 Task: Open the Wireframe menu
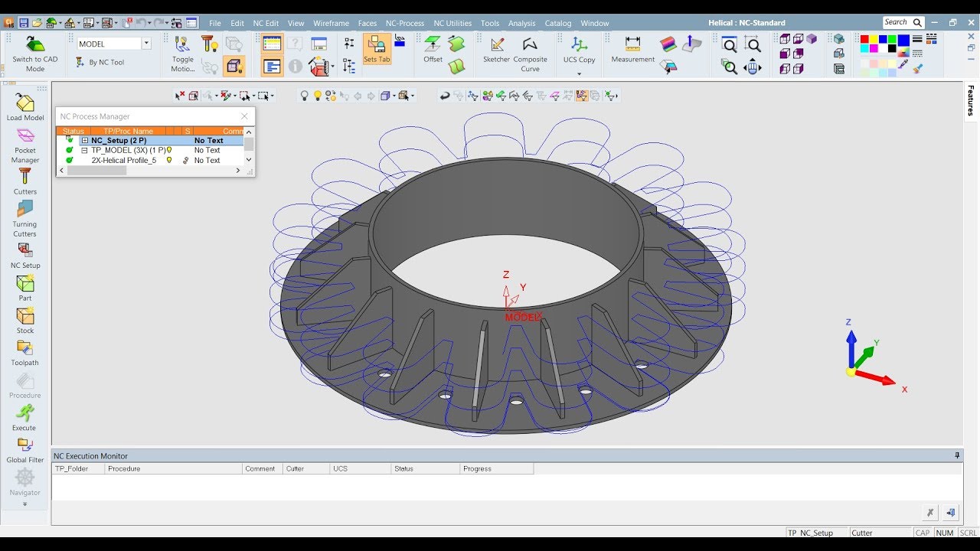tap(331, 23)
